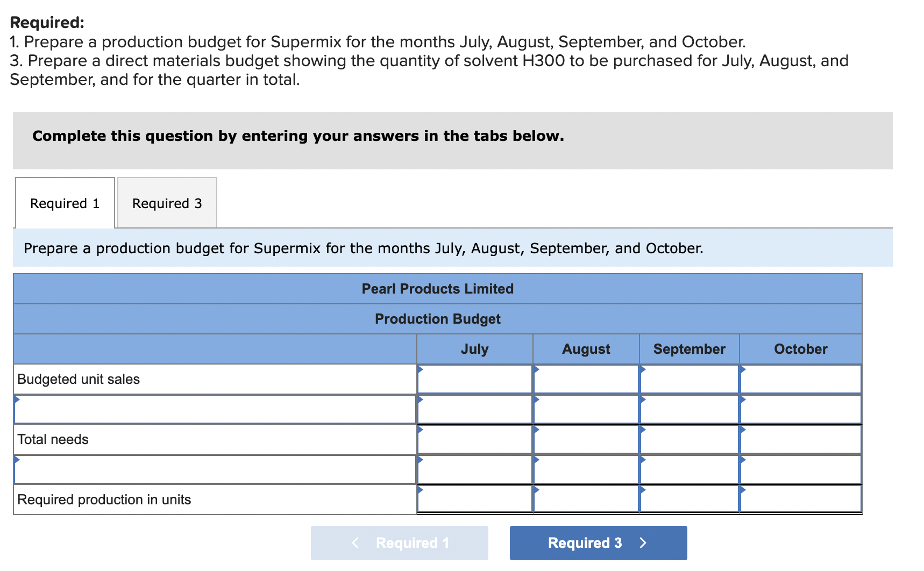Image resolution: width=924 pixels, height=571 pixels.
Task: Enter October Budgeted unit sales value
Action: click(x=800, y=379)
